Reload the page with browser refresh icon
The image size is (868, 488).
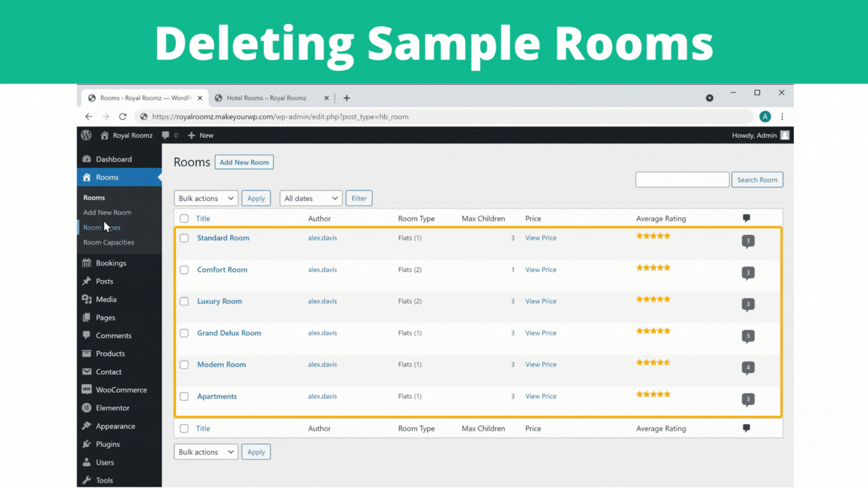[123, 117]
